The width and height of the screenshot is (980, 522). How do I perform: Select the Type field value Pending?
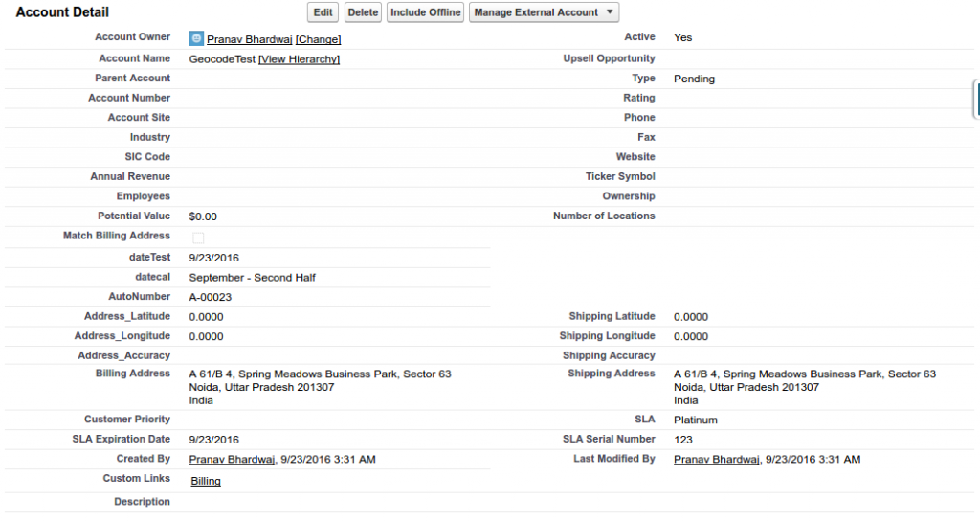click(x=694, y=79)
